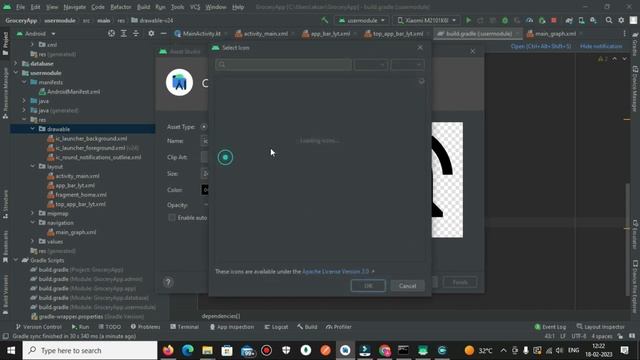640x360 pixels.
Task: Open Structure side tab
Action: coord(5,204)
